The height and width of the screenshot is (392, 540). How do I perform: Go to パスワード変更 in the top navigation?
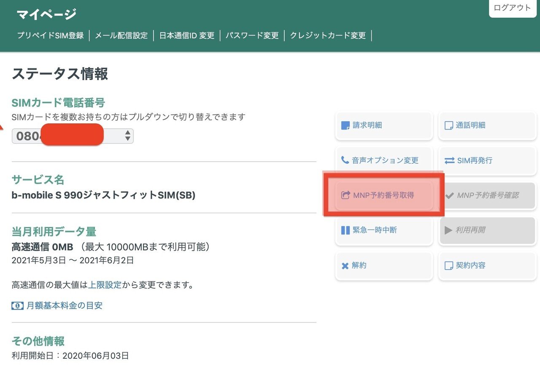252,36
